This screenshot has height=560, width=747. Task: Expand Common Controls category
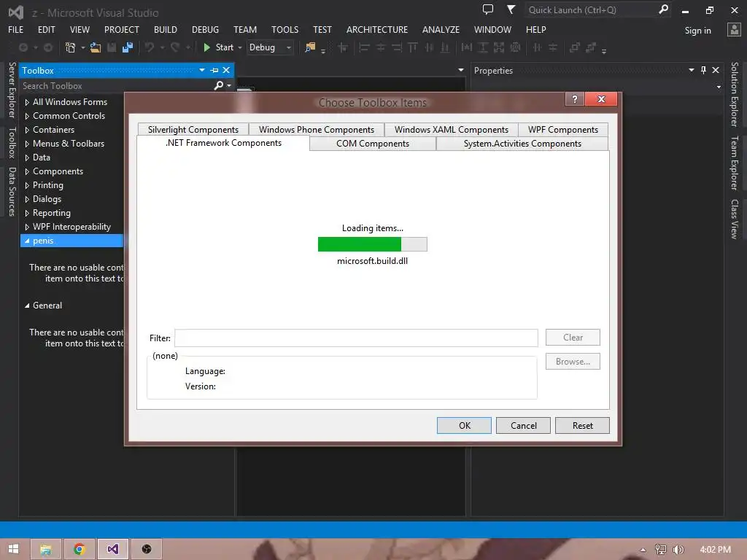pyautogui.click(x=27, y=116)
